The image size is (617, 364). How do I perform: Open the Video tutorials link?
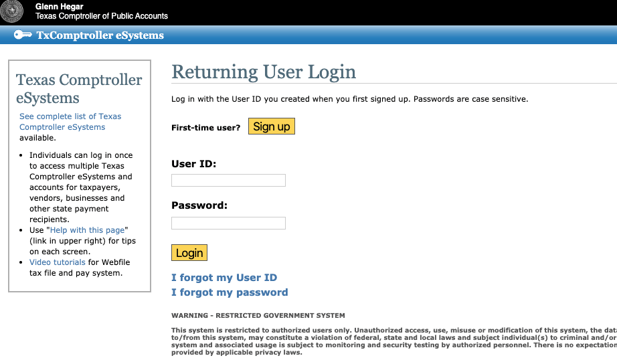click(x=57, y=262)
